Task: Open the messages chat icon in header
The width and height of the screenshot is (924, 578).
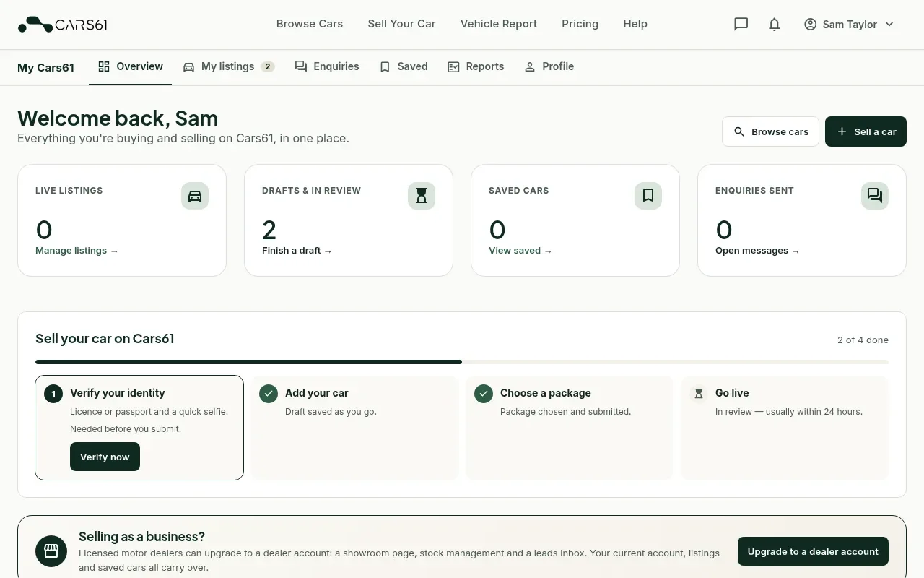Action: 741,24
